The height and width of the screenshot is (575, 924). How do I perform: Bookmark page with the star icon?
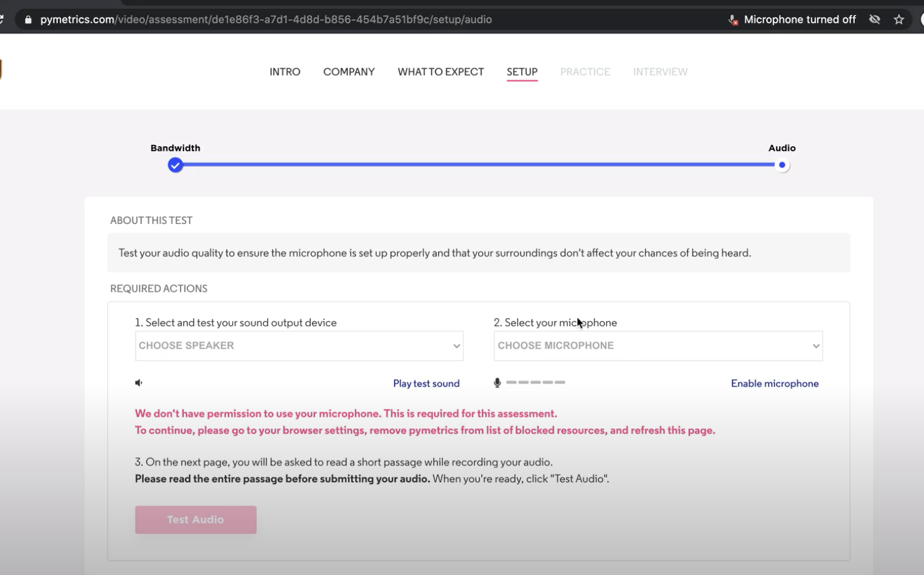pyautogui.click(x=898, y=19)
